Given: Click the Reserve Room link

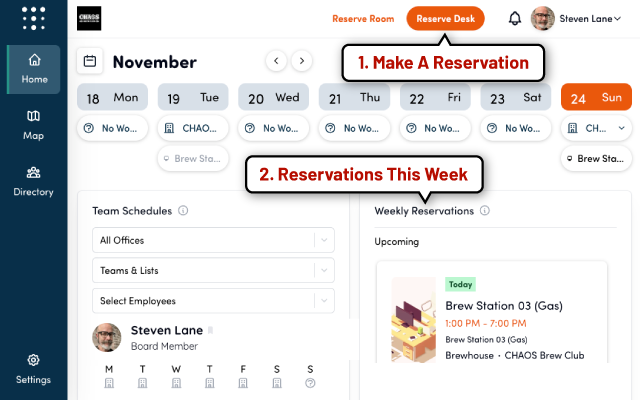Looking at the screenshot, I should coord(363,19).
